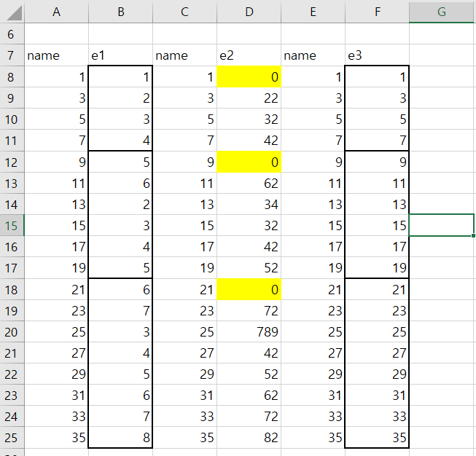The image size is (476, 456).
Task: Click cell F12 with value 9
Action: (x=377, y=162)
